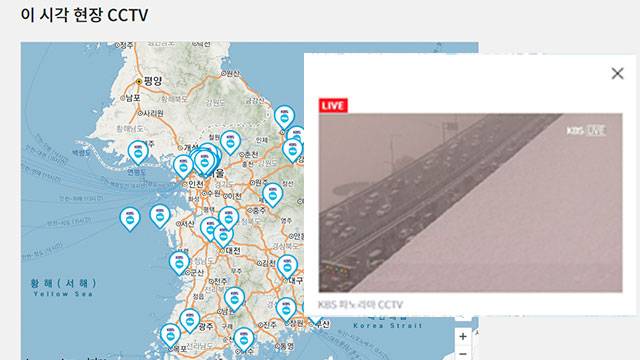Viewport: 640px width, 360px height.
Task: Open the CCTV marker directly above 대전
Action: tap(223, 236)
